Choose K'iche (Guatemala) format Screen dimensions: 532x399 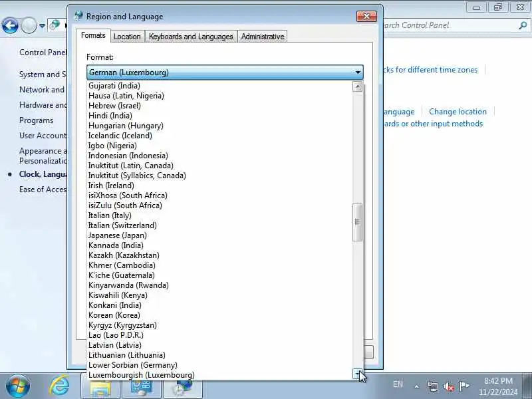coord(220,275)
